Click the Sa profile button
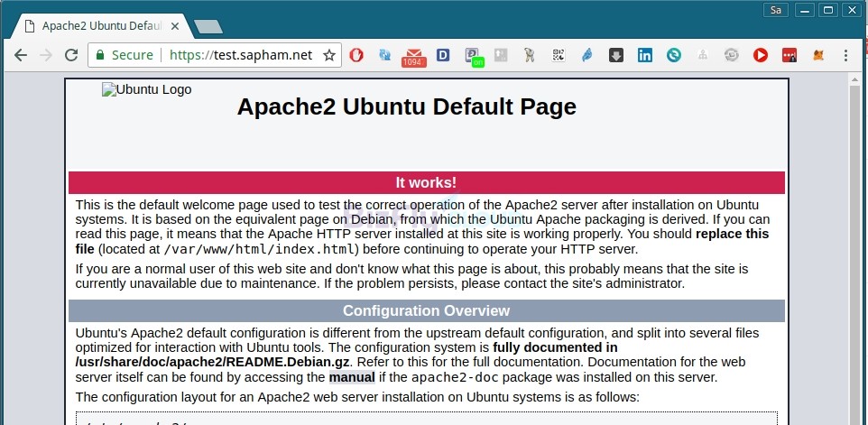The image size is (868, 425). point(776,10)
